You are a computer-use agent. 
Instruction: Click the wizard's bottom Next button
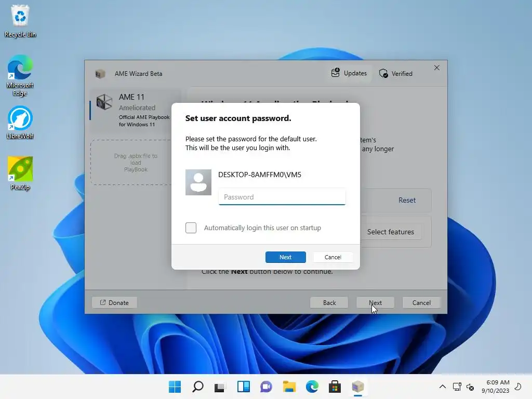click(375, 303)
